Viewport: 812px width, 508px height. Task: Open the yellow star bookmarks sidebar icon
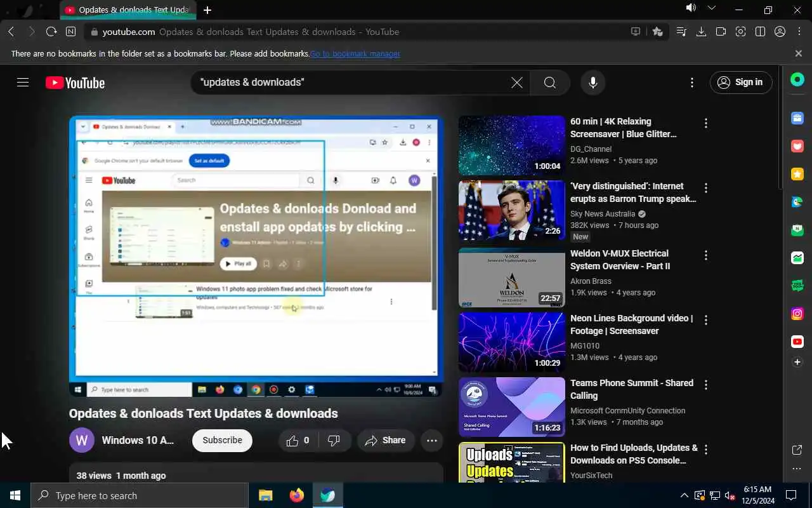(797, 174)
